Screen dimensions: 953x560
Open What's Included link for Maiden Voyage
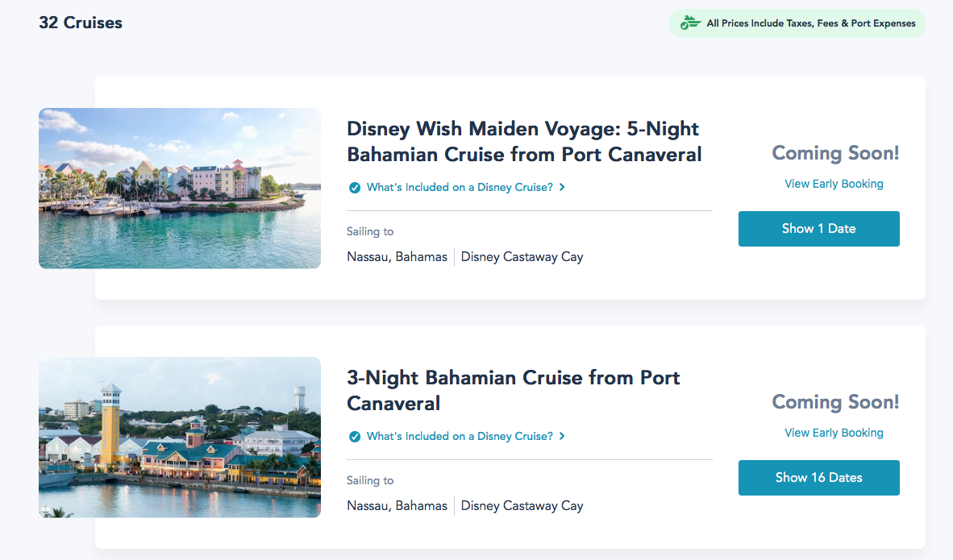[460, 188]
